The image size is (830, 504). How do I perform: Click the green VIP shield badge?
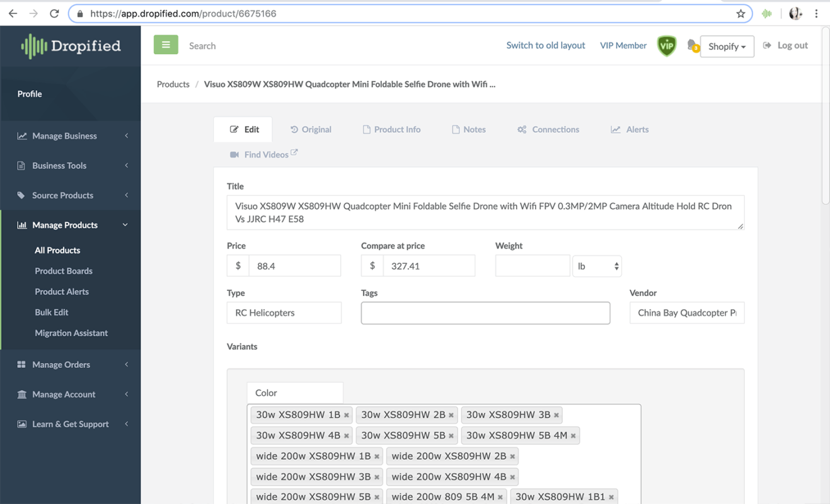tap(667, 45)
